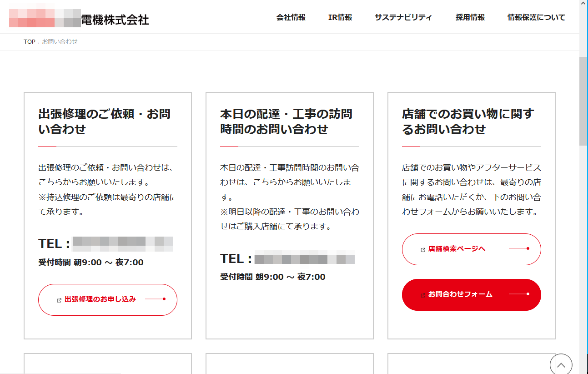This screenshot has width=588, height=374.
Task: Click the TOP breadcrumb link
Action: [30, 42]
